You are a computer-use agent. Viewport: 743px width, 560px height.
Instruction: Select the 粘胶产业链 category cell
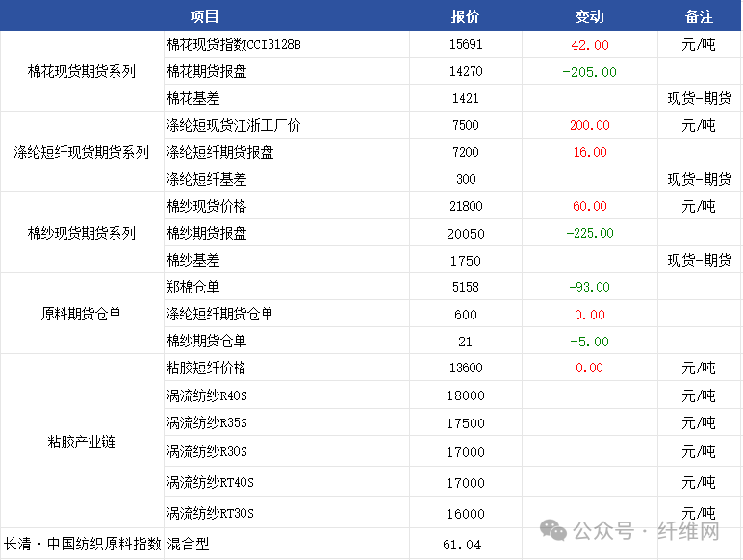82,442
